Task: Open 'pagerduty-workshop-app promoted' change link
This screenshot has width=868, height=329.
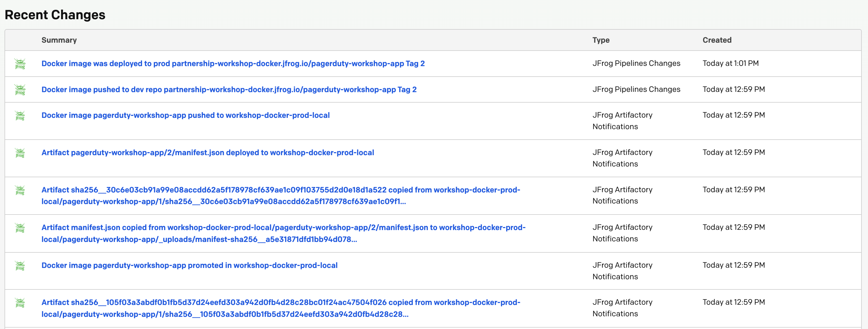Action: click(x=189, y=265)
